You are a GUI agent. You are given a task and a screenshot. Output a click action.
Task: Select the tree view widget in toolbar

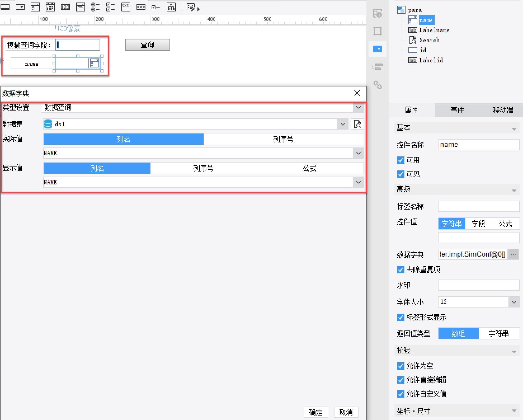171,7
